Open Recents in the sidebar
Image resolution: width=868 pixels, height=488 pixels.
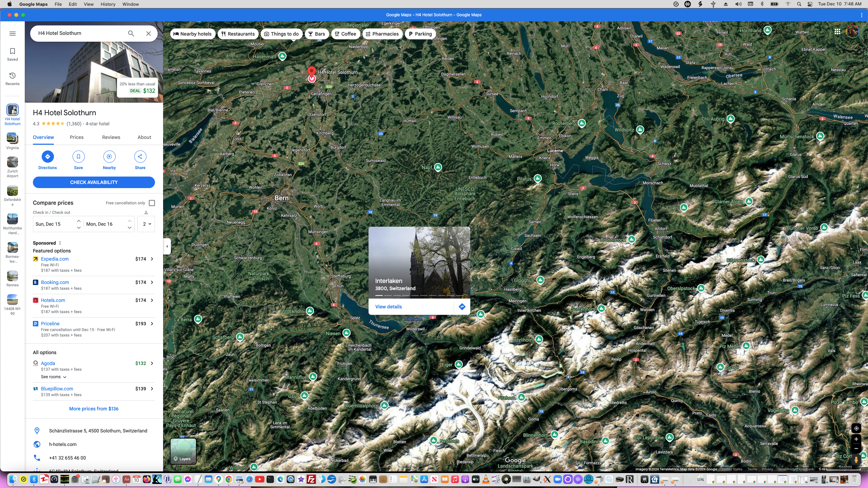coord(12,78)
